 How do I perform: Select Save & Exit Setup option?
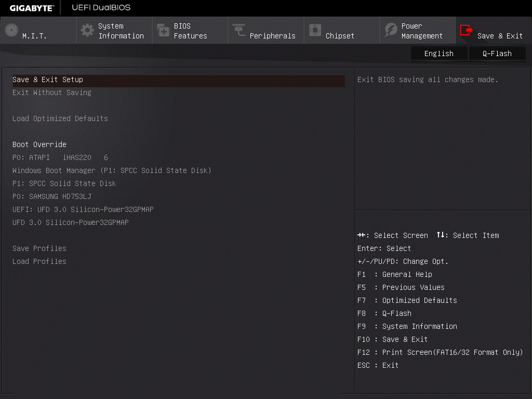pos(179,79)
